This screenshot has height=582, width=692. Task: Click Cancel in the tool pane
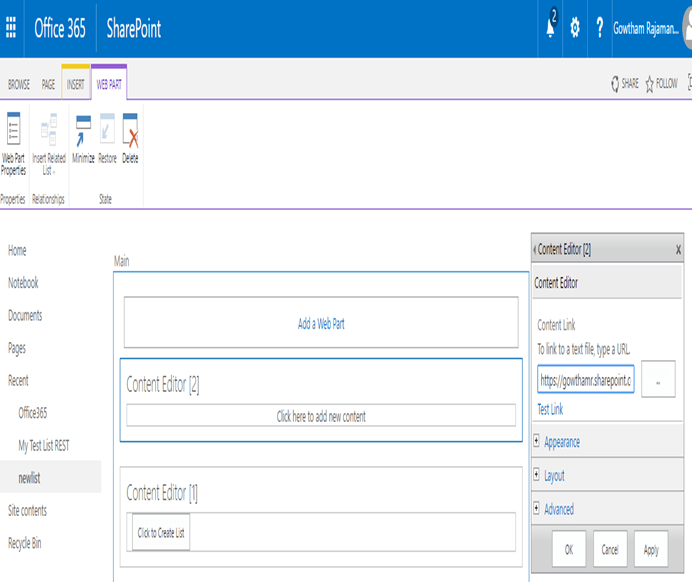[x=610, y=549]
